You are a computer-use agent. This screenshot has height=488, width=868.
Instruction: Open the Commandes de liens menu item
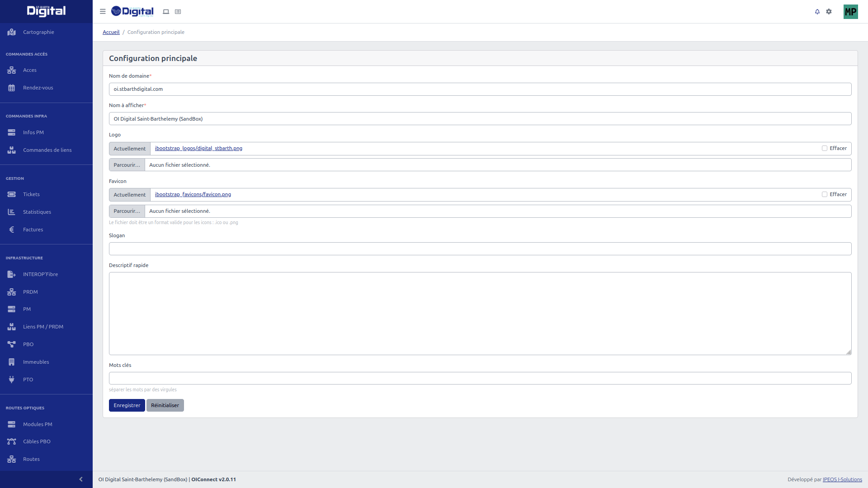[x=47, y=150]
